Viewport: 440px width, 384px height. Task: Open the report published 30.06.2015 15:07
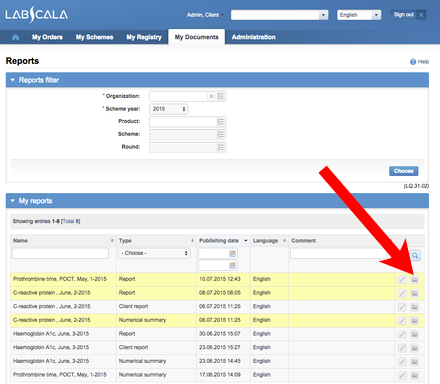(414, 334)
